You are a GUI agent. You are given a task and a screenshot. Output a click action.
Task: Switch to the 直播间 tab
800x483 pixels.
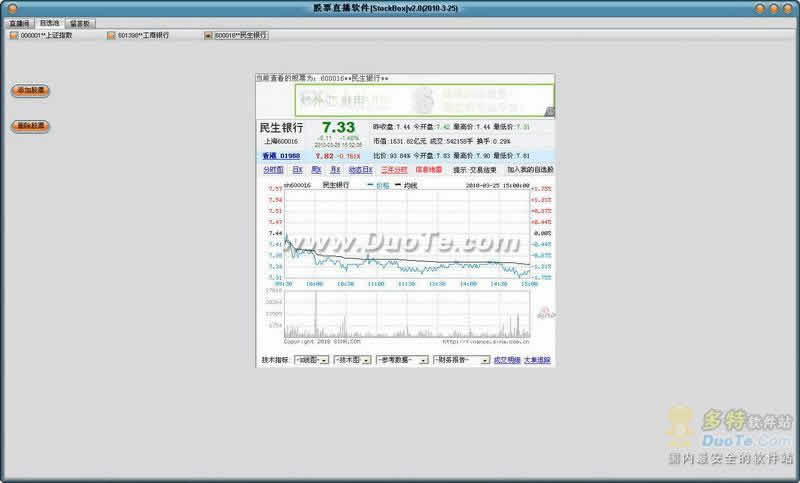[19, 22]
